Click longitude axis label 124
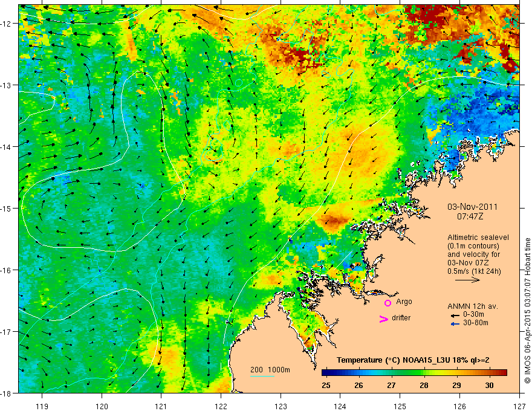The image size is (532, 411). point(340,406)
